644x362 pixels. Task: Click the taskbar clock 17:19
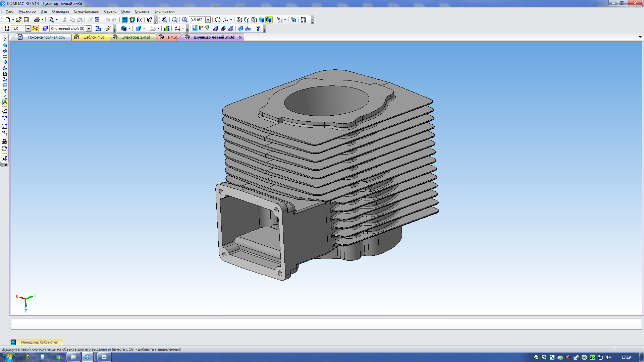(x=626, y=357)
